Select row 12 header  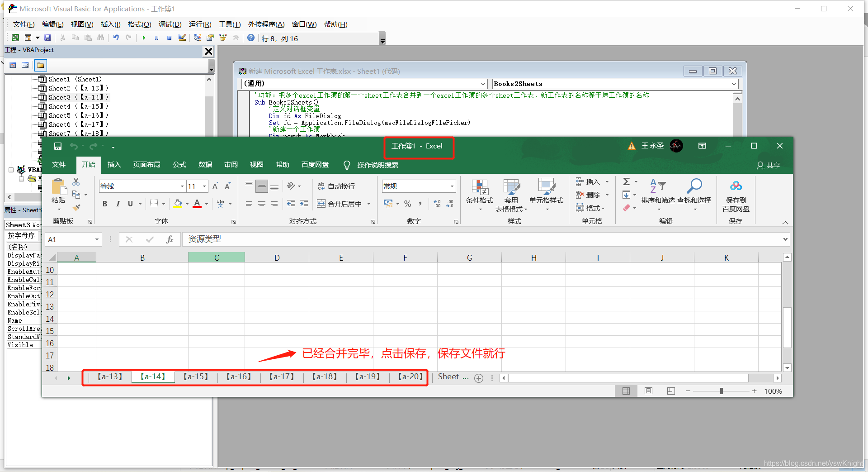coord(50,295)
